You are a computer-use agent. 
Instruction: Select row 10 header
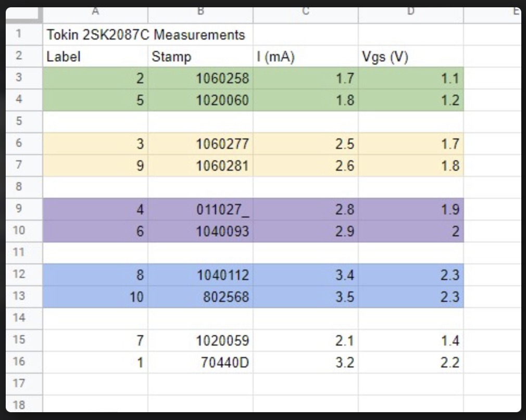click(24, 231)
